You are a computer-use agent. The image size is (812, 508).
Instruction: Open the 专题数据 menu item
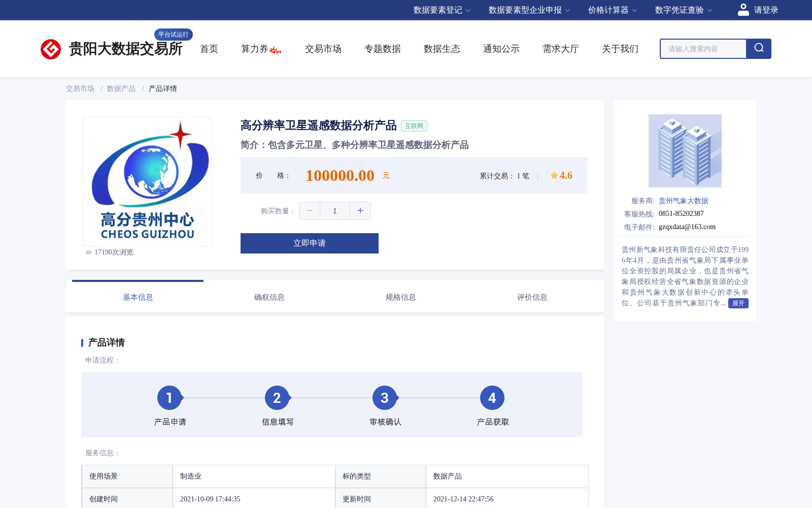tap(383, 49)
